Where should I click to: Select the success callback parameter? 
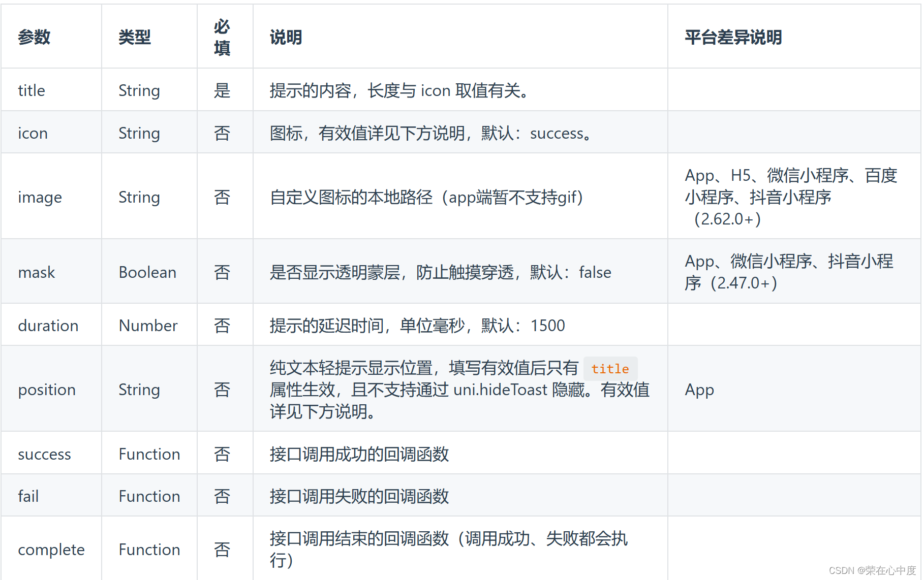point(44,454)
